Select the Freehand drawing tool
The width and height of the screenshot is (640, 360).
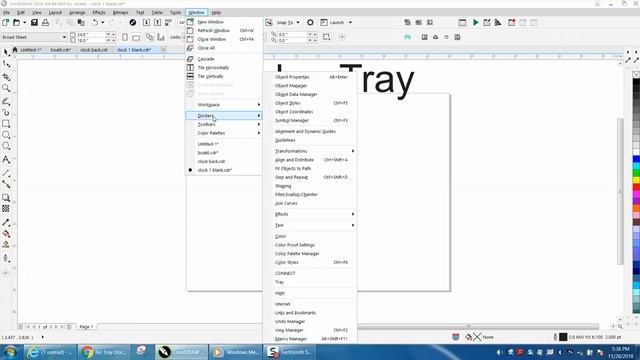tap(6, 101)
